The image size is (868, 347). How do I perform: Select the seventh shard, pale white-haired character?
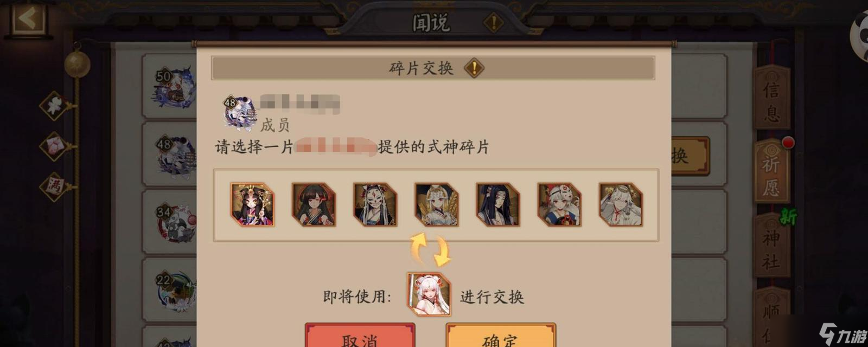(x=621, y=204)
